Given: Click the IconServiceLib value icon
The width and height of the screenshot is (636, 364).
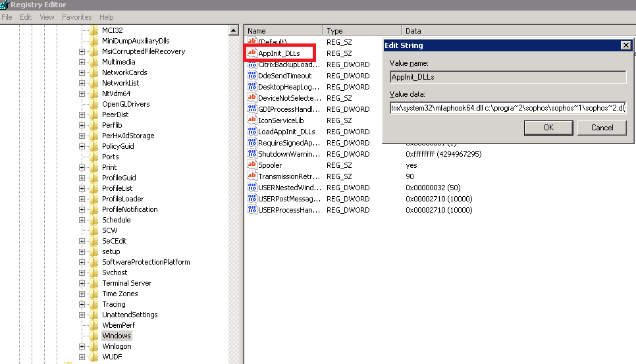Looking at the screenshot, I should (x=252, y=120).
